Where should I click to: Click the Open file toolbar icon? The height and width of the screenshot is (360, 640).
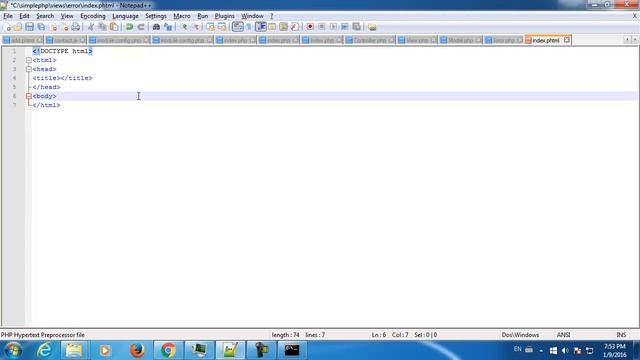click(x=18, y=27)
